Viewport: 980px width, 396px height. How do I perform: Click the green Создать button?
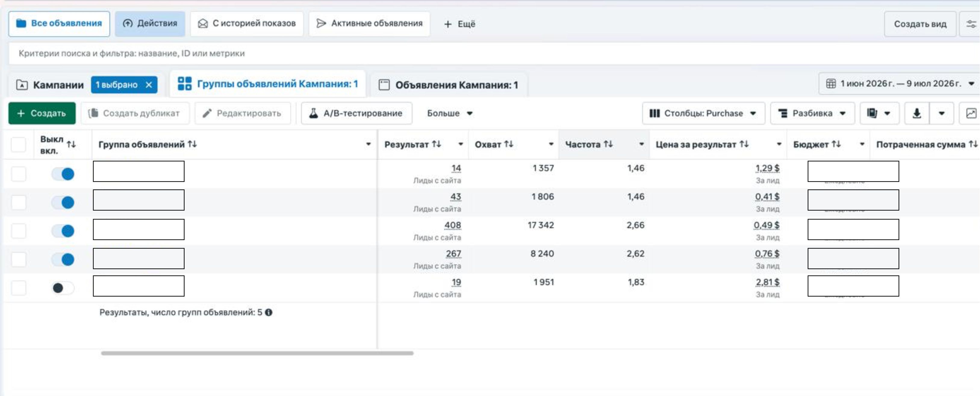[x=42, y=113]
